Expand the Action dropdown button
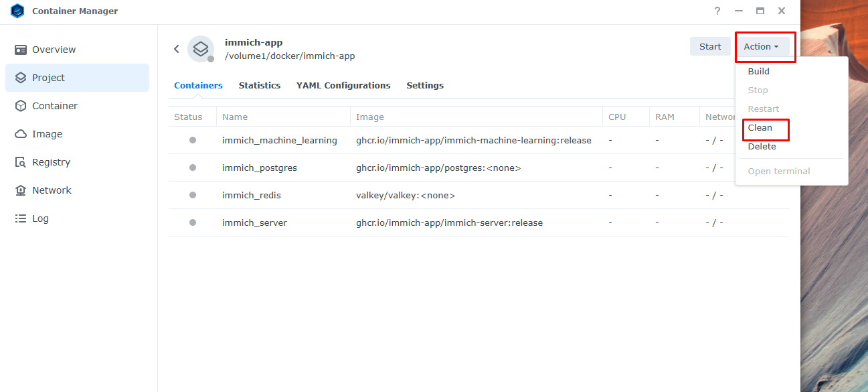The image size is (868, 392). point(761,47)
